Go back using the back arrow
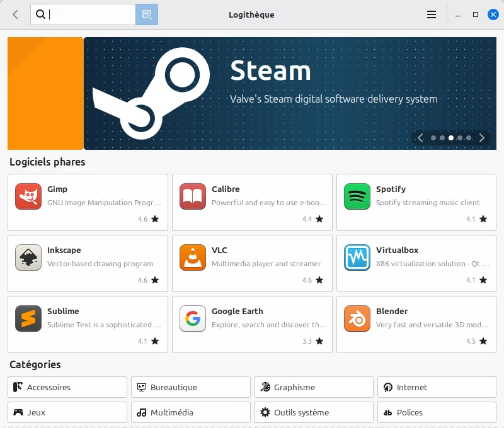Screen dimensions: 504x428 15,14
